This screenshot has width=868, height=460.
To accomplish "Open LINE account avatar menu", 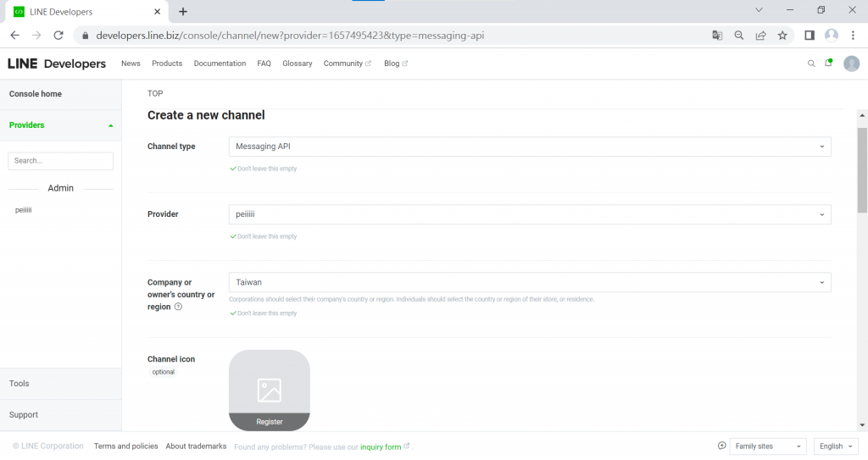I will (x=851, y=64).
